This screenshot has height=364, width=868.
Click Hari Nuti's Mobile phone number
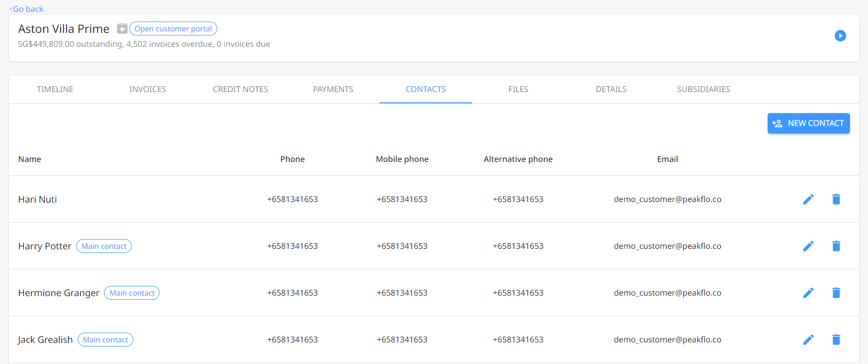coord(402,199)
